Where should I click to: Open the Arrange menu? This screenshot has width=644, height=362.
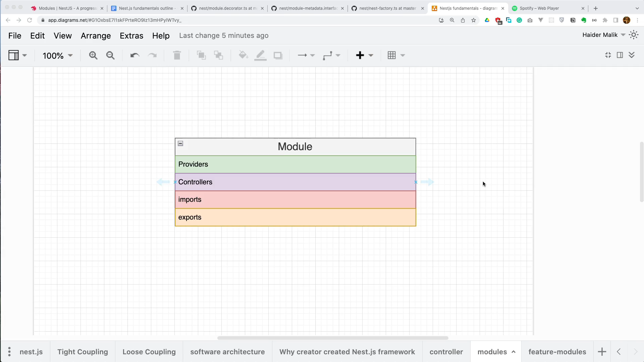96,36
